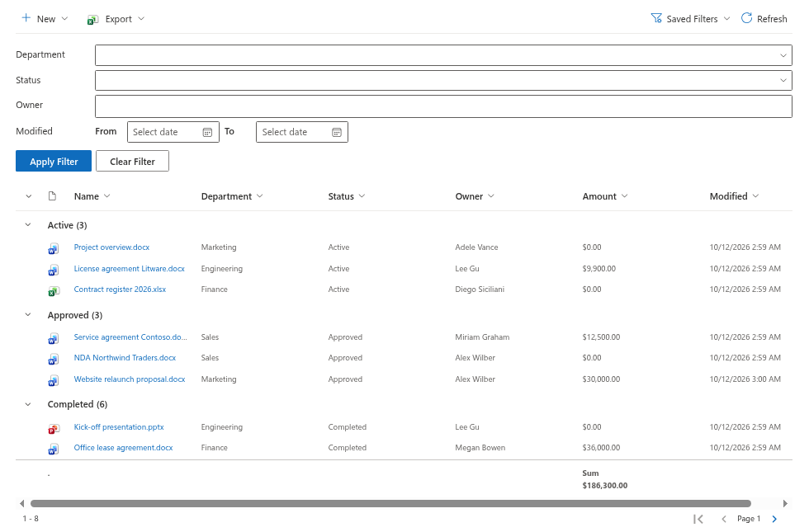Click the Refresh circular arrow icon
This screenshot has width=809, height=532.
click(x=746, y=18)
